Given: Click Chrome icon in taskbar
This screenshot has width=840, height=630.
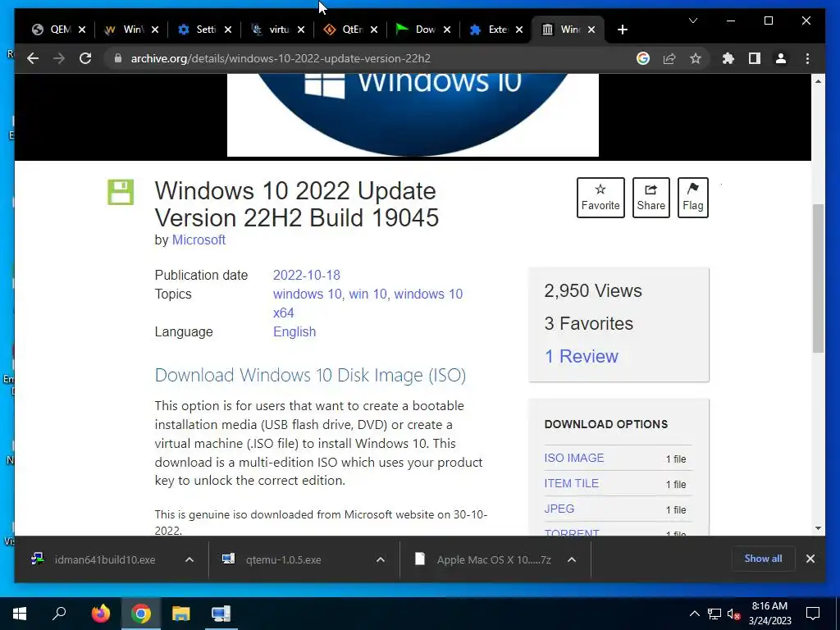Looking at the screenshot, I should pyautogui.click(x=140, y=614).
